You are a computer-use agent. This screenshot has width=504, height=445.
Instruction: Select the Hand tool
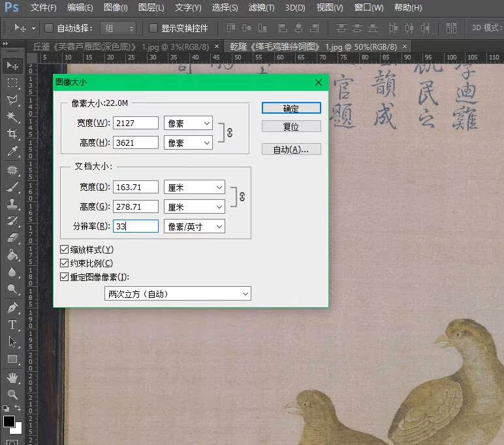pyautogui.click(x=12, y=378)
